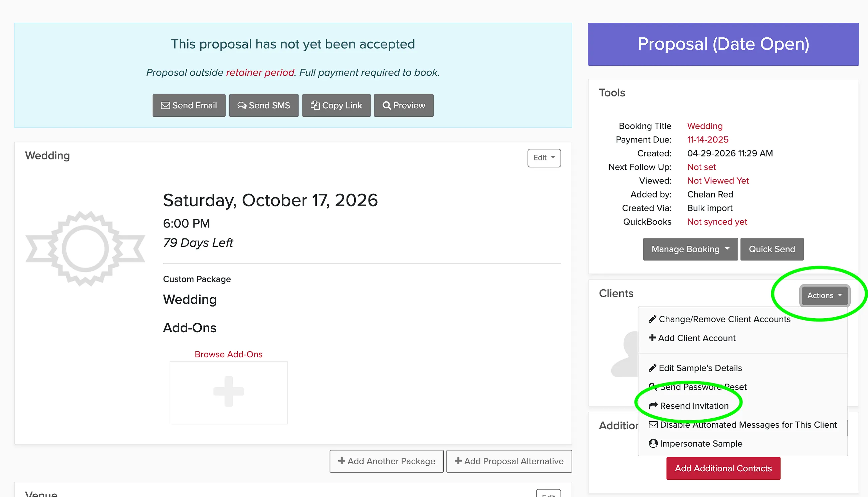Click the magnifier icon on Preview
The image size is (868, 497).
tap(387, 105)
